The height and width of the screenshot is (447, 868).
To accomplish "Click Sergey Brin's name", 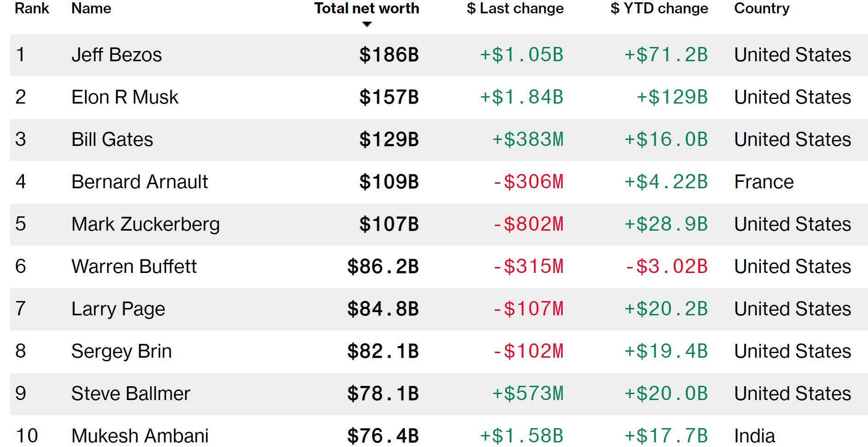I will coord(121,351).
